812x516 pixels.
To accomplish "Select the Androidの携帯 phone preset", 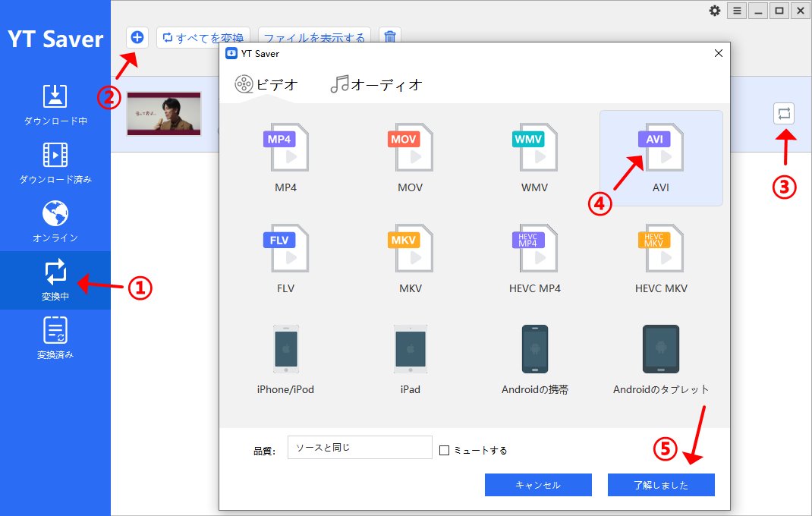I will pos(535,349).
